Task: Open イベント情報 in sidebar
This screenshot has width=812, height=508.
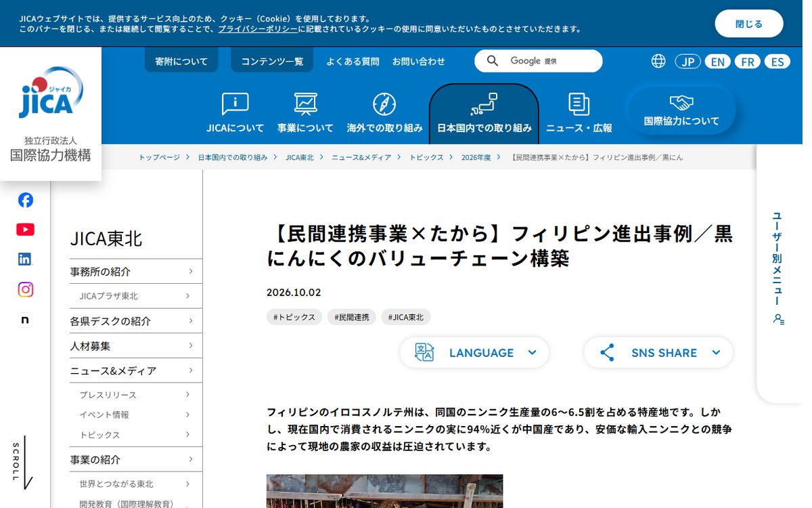Action: [x=136, y=415]
